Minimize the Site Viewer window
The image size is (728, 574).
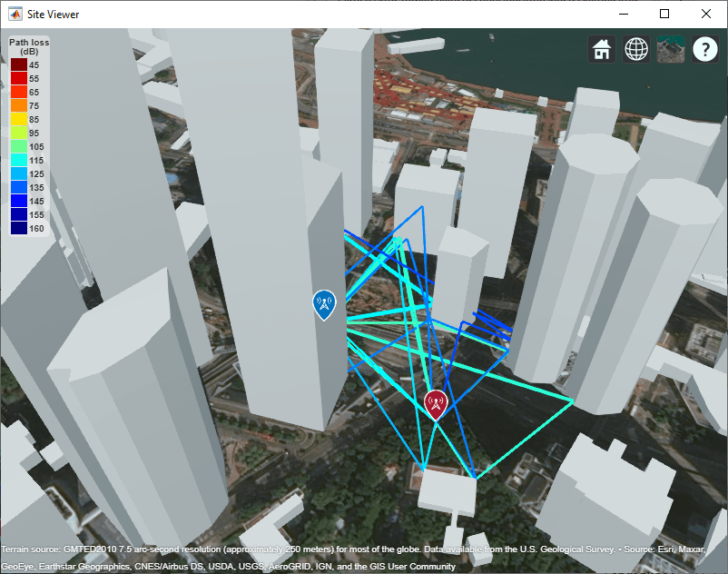pos(624,14)
